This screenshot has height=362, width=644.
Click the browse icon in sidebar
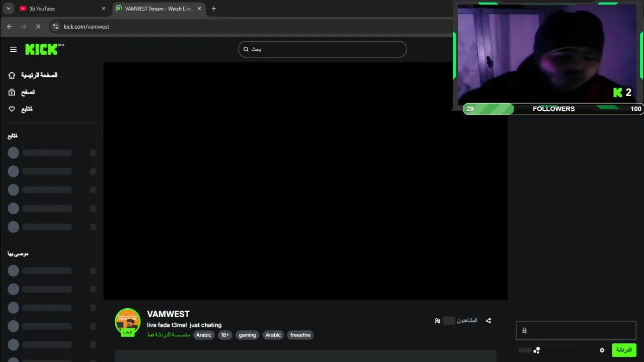click(12, 92)
